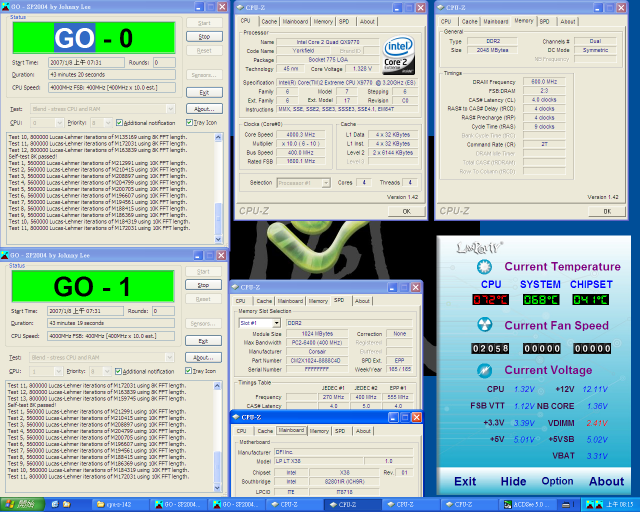Image resolution: width=640 pixels, height=512 pixels.
Task: Click Option in the hardware monitor panel
Action: tap(557, 481)
